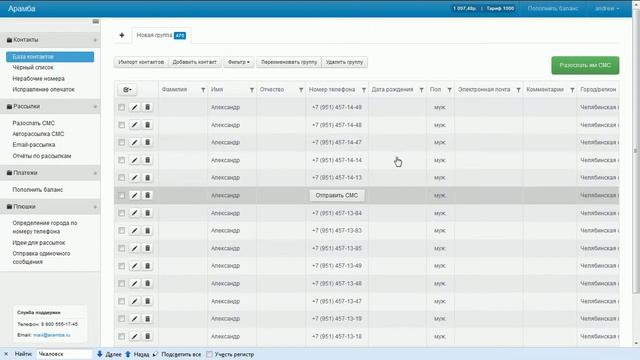Enable Учесть регистр in find bar

(209, 354)
